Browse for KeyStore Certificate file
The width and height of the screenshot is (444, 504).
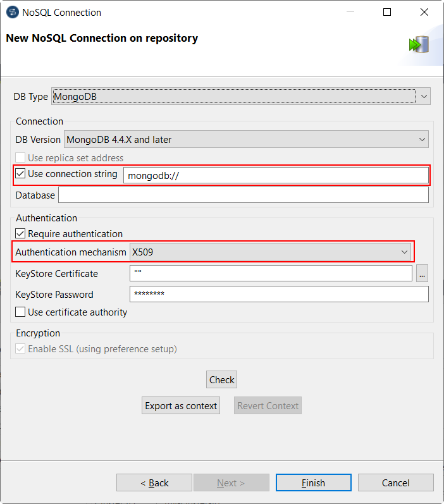(422, 273)
